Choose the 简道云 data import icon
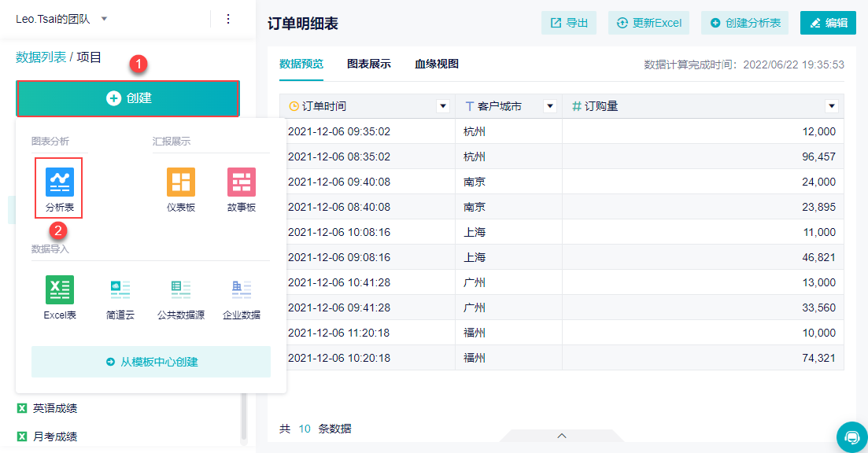The width and height of the screenshot is (868, 453). point(120,290)
